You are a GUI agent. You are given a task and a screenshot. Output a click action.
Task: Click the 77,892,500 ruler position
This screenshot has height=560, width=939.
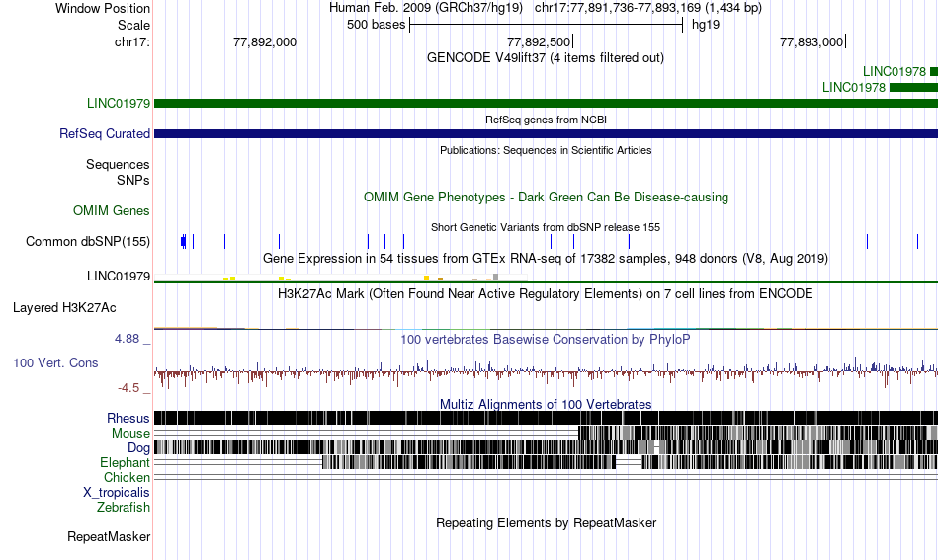point(539,41)
